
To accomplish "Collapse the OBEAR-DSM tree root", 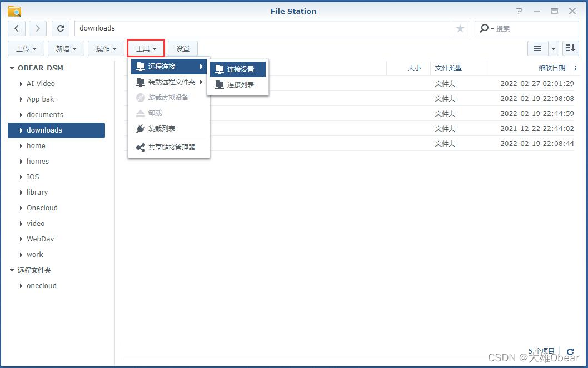I will [x=12, y=68].
